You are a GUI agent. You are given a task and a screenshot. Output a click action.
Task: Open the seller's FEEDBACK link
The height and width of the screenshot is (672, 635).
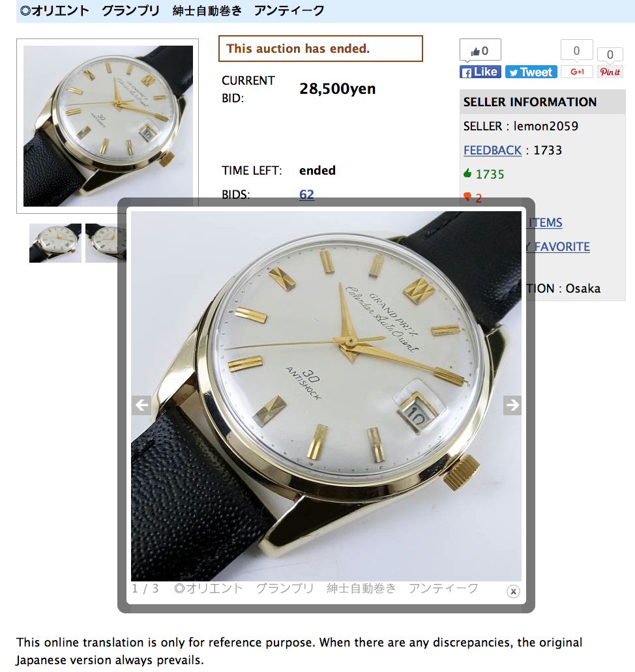[492, 151]
